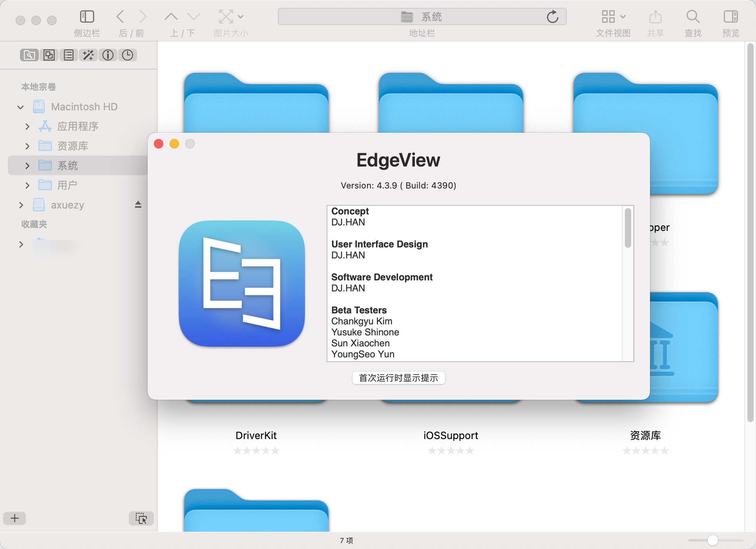Click the EdgeView app icon in the About dialog
This screenshot has height=549, width=756.
pyautogui.click(x=242, y=284)
